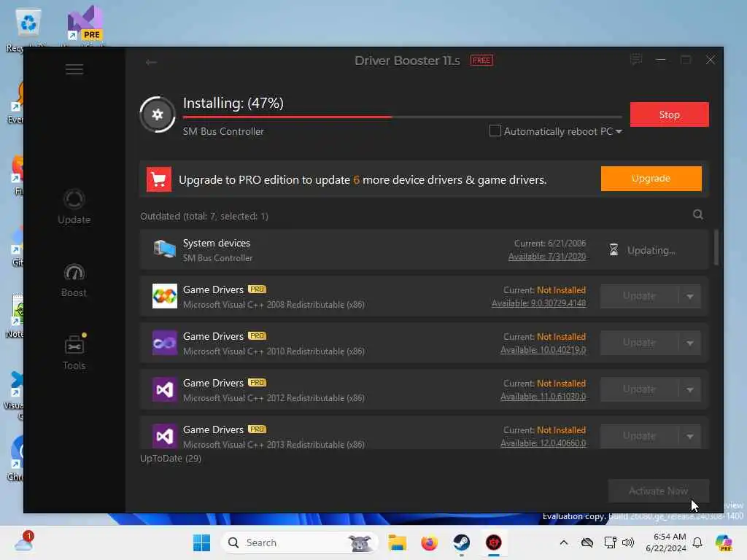Open available version 11.0.61030.0 link
Image resolution: width=747 pixels, height=560 pixels.
(543, 397)
